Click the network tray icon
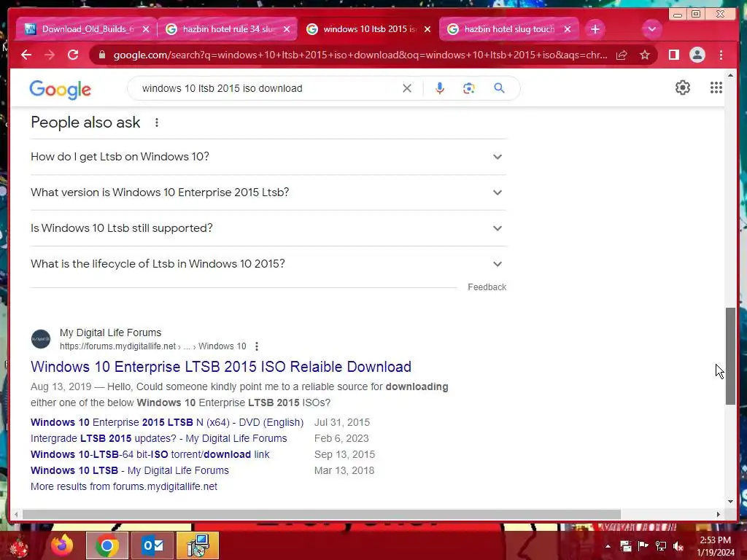This screenshot has height=560, width=747. pos(661,546)
